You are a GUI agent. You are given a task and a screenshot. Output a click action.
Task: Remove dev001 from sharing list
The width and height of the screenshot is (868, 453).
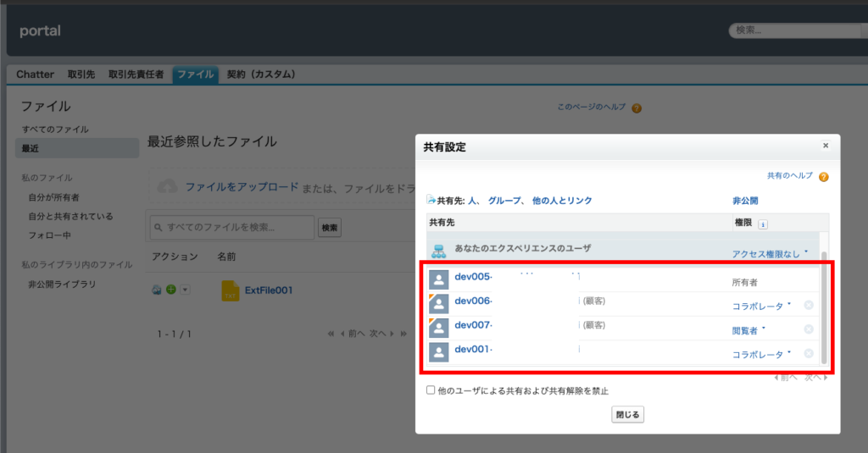[x=808, y=353]
